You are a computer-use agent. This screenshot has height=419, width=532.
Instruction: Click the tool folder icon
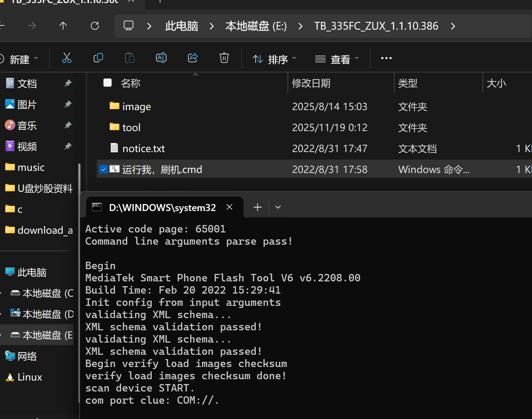pos(115,127)
